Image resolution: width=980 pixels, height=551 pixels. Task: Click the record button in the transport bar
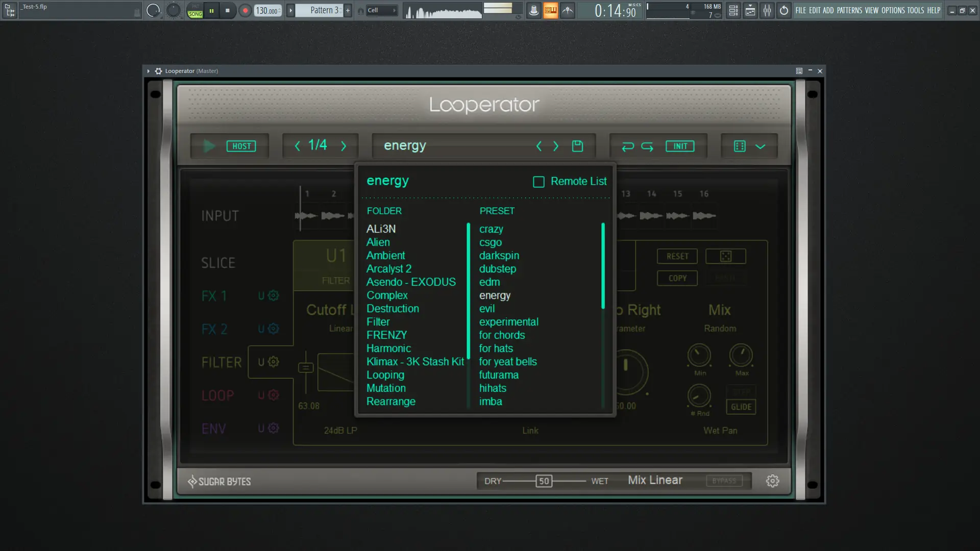tap(245, 10)
